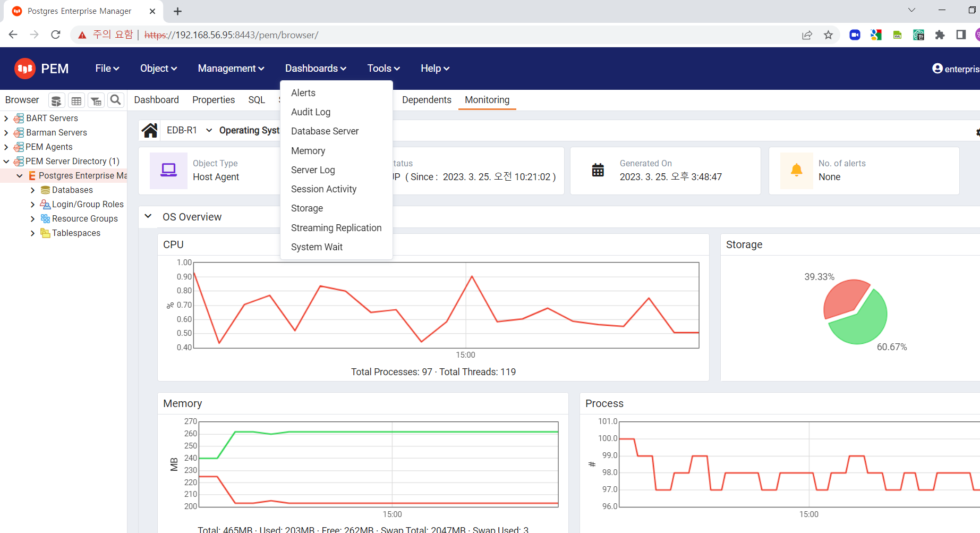Select Server Log dashboard

[336, 170]
